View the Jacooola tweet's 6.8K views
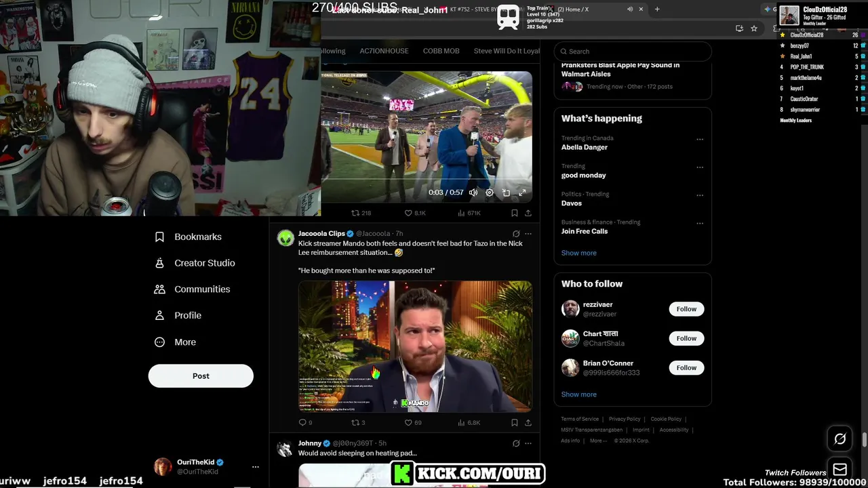 [x=469, y=422]
